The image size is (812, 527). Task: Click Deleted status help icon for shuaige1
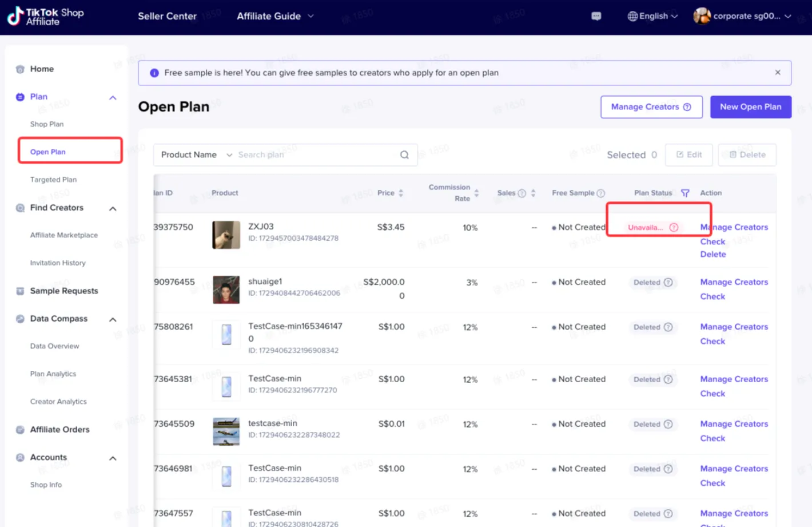click(x=668, y=282)
